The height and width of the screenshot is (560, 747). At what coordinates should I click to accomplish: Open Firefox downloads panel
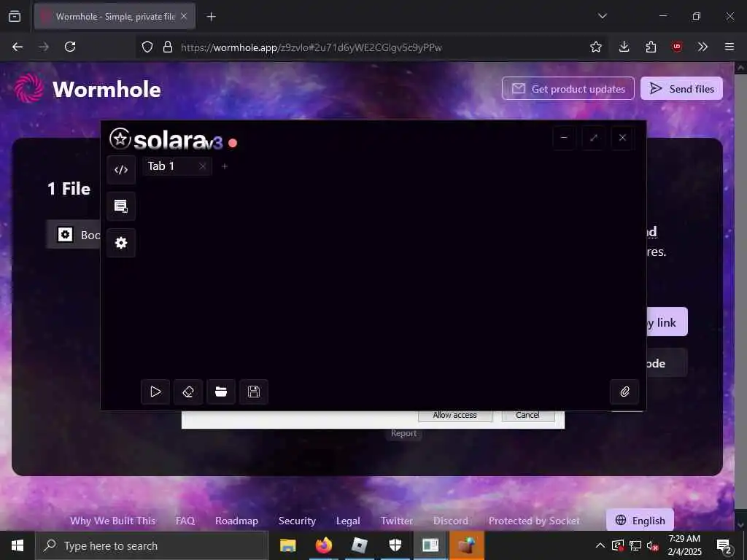(x=624, y=47)
